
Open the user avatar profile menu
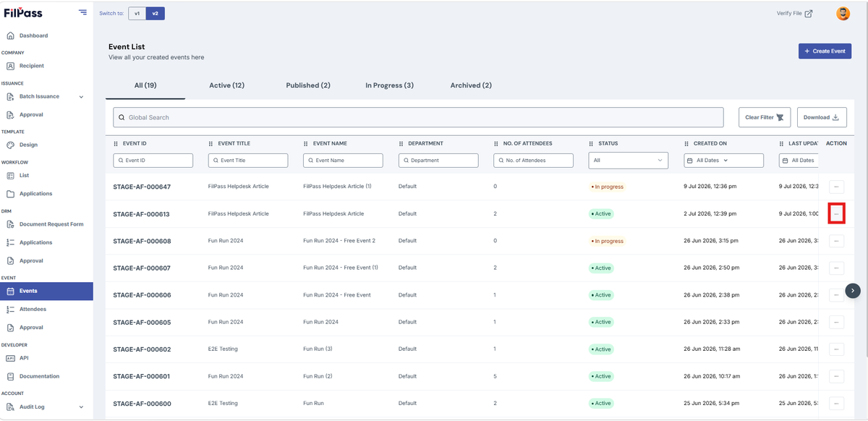tap(843, 13)
